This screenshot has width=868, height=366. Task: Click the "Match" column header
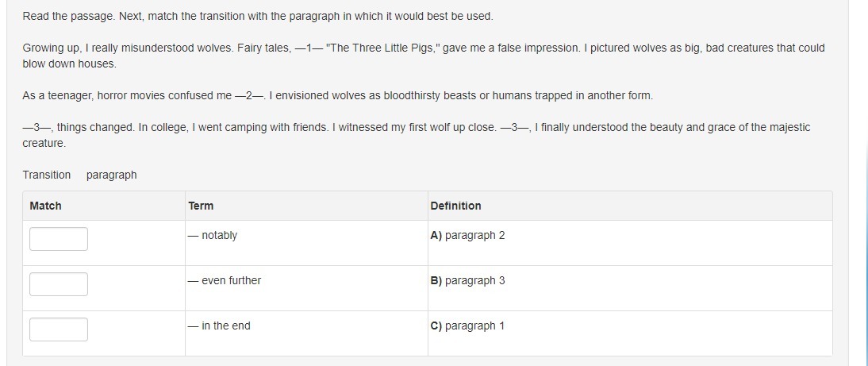[x=45, y=206]
